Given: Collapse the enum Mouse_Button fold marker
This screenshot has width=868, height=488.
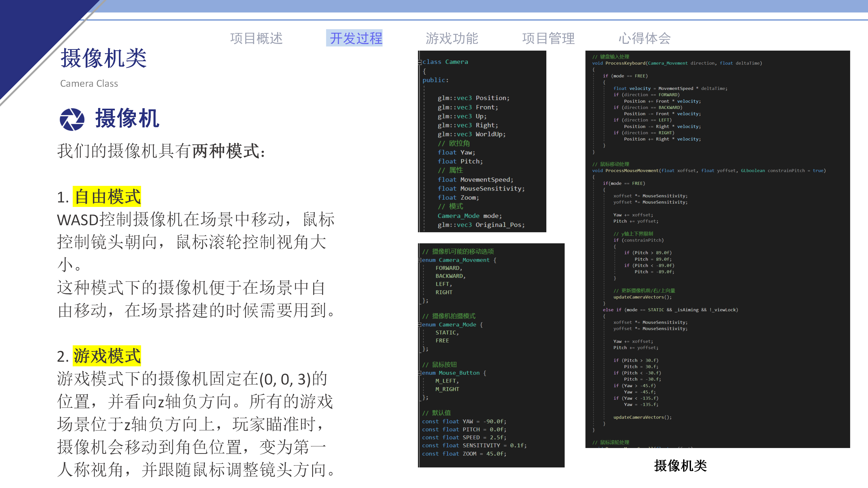Looking at the screenshot, I should pos(420,373).
